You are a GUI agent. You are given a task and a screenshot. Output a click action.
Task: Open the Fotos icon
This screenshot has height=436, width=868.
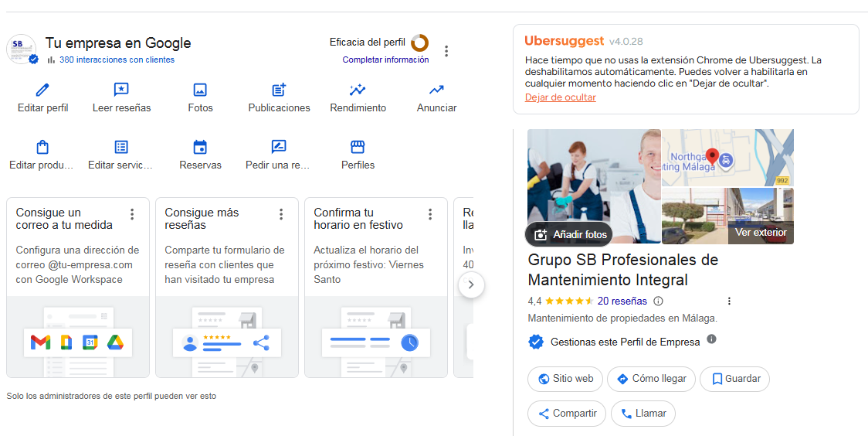pyautogui.click(x=200, y=90)
